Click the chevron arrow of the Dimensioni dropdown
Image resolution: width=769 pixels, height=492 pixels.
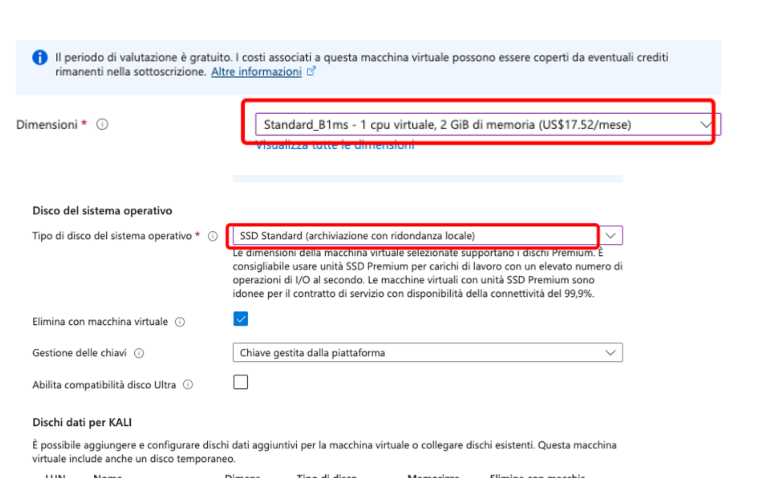pyautogui.click(x=707, y=124)
